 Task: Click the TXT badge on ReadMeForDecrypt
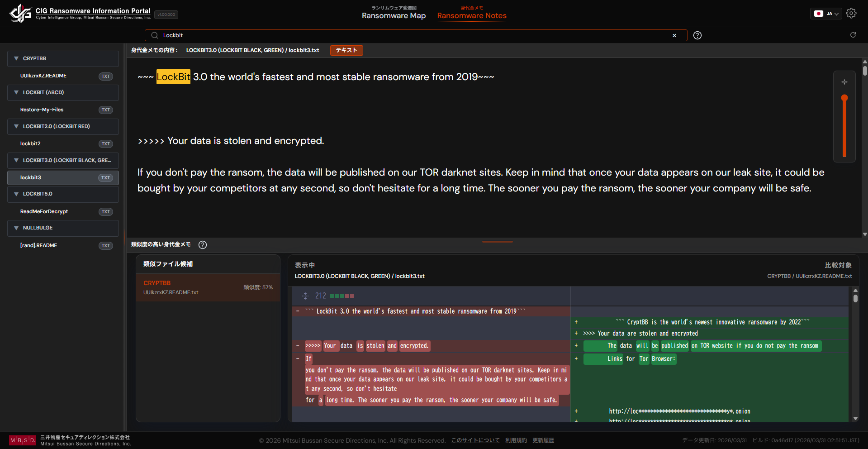106,212
